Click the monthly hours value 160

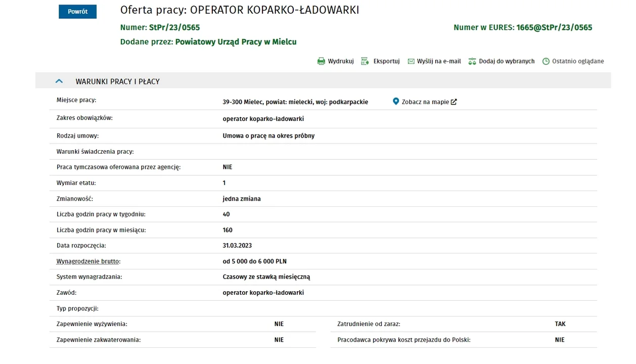click(228, 230)
